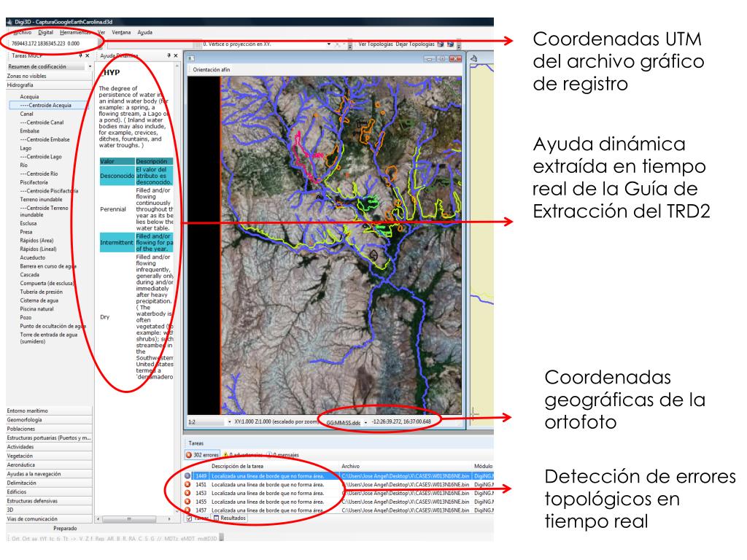The width and height of the screenshot is (747, 560).
Task: Toggle the 302 errores filter
Action: [202, 455]
